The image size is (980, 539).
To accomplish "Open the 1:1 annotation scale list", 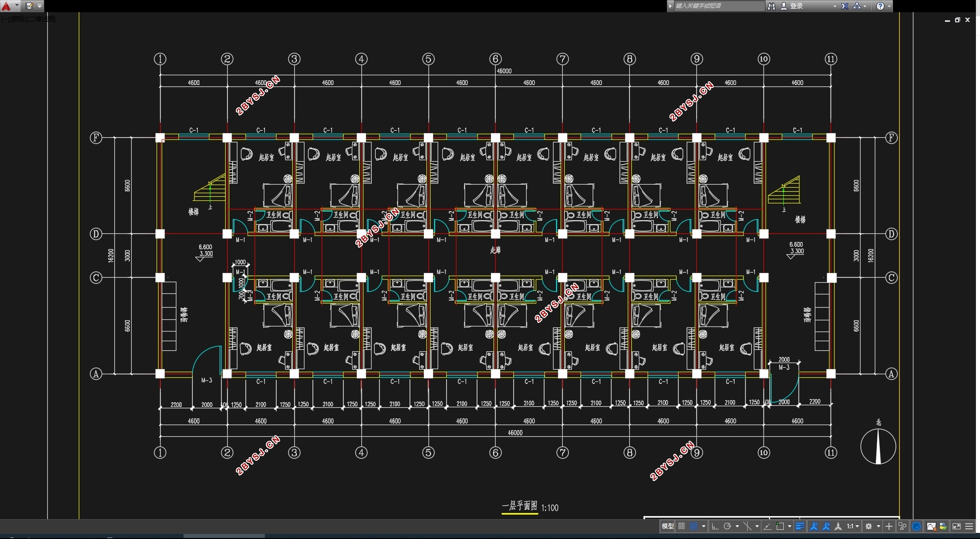I will coord(852,526).
